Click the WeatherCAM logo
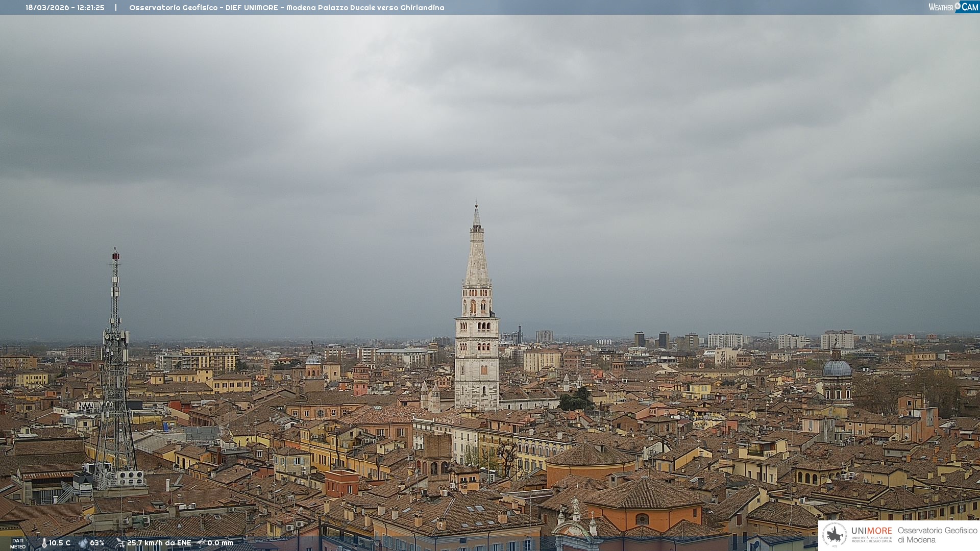The height and width of the screenshot is (551, 980). click(953, 7)
